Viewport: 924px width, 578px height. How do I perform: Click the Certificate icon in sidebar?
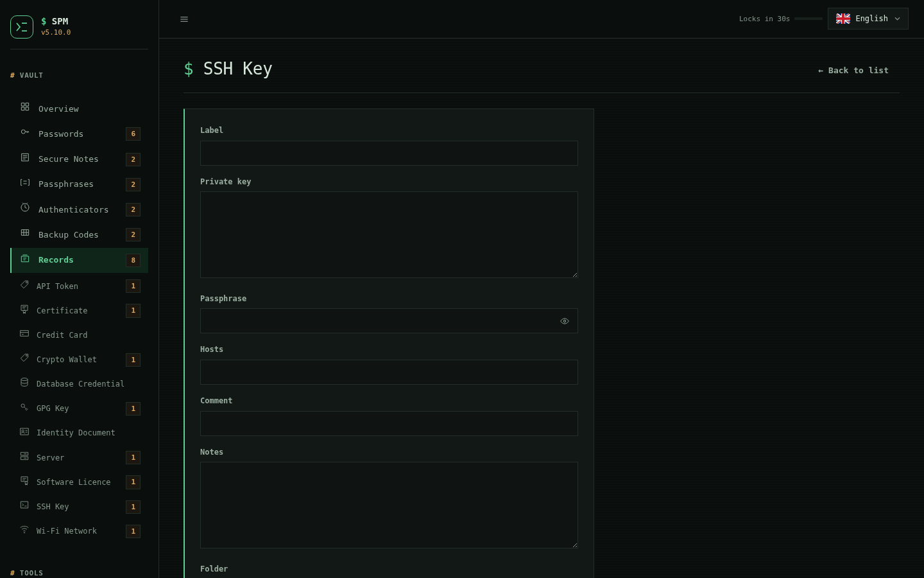(x=24, y=309)
